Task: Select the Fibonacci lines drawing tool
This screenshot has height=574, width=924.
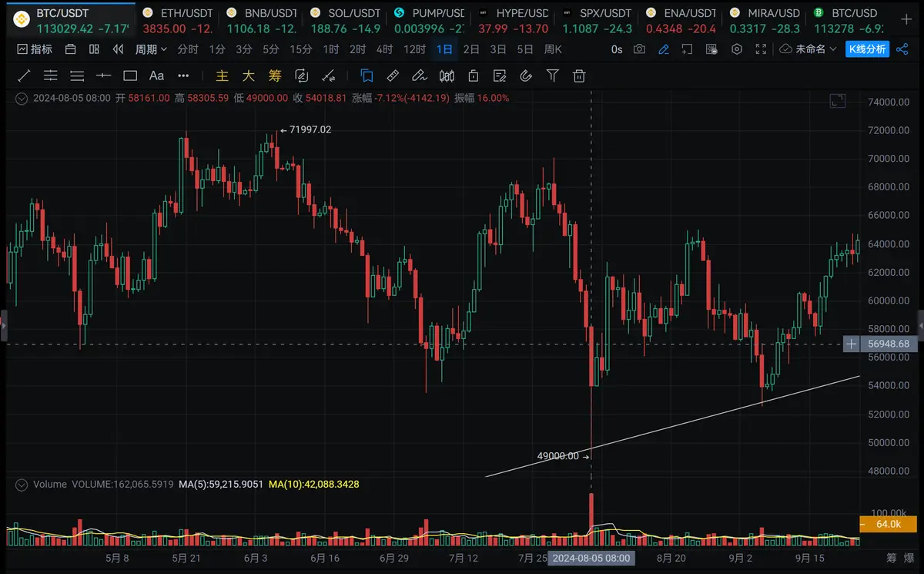Action: 77,76
